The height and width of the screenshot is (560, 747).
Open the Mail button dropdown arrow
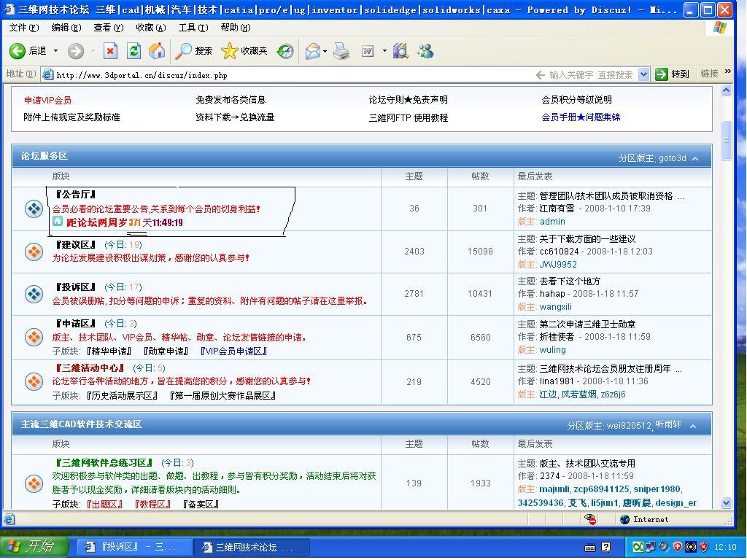click(325, 51)
